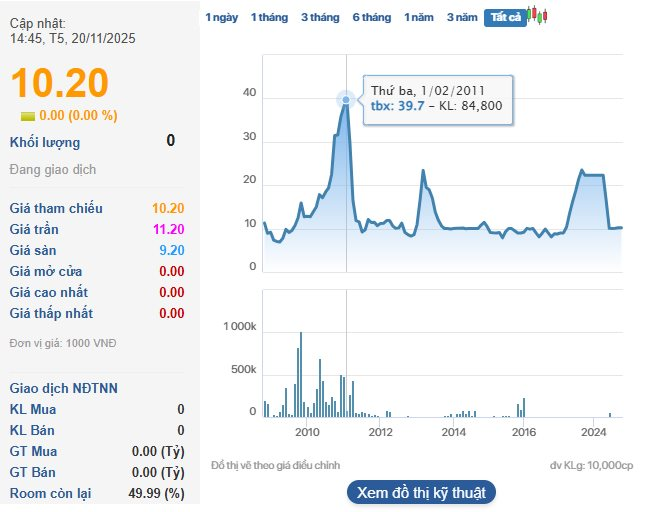Image resolution: width=646 pixels, height=512 pixels.
Task: Select the '1 ngày' time range tab
Action: point(221,17)
